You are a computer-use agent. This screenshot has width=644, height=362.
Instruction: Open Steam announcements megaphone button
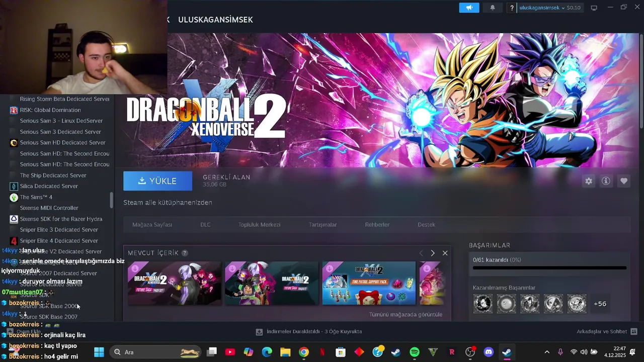tap(469, 8)
